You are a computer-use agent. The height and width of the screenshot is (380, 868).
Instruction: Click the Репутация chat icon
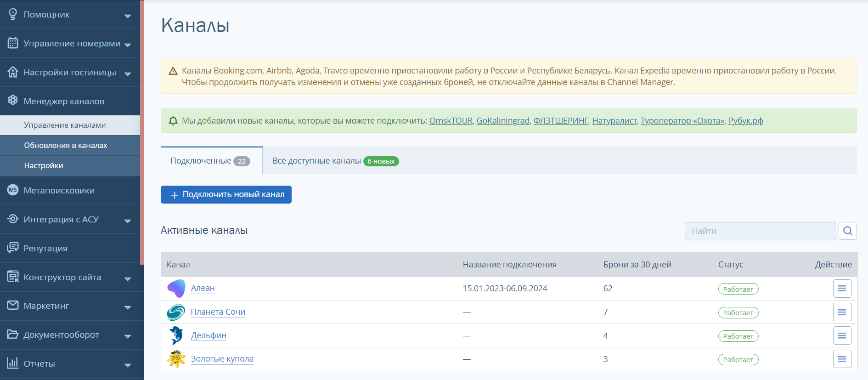(x=13, y=248)
